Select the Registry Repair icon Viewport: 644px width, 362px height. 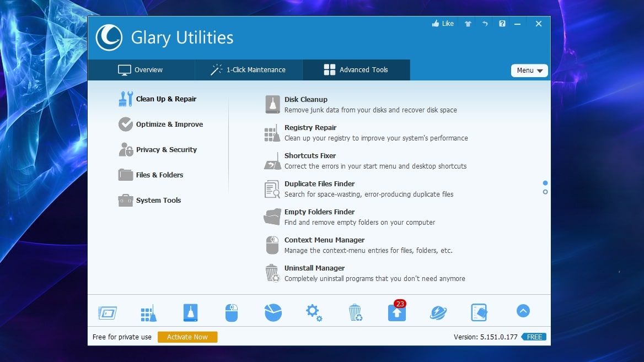point(272,132)
